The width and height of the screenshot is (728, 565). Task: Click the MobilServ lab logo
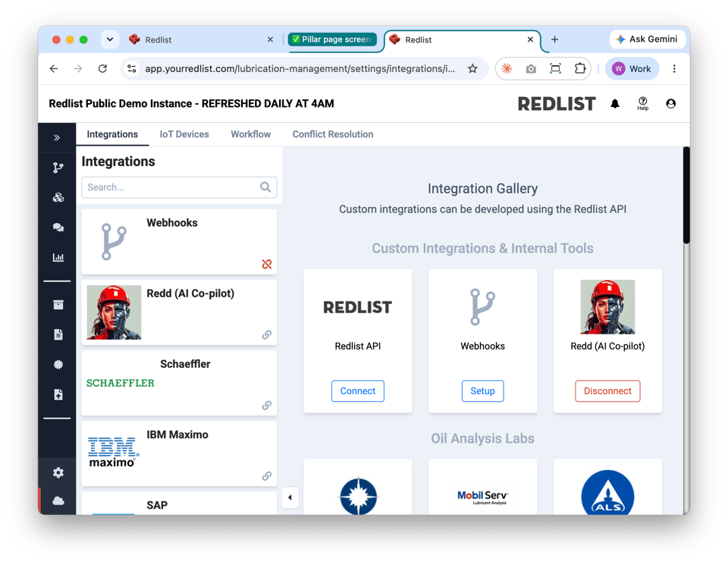482,498
